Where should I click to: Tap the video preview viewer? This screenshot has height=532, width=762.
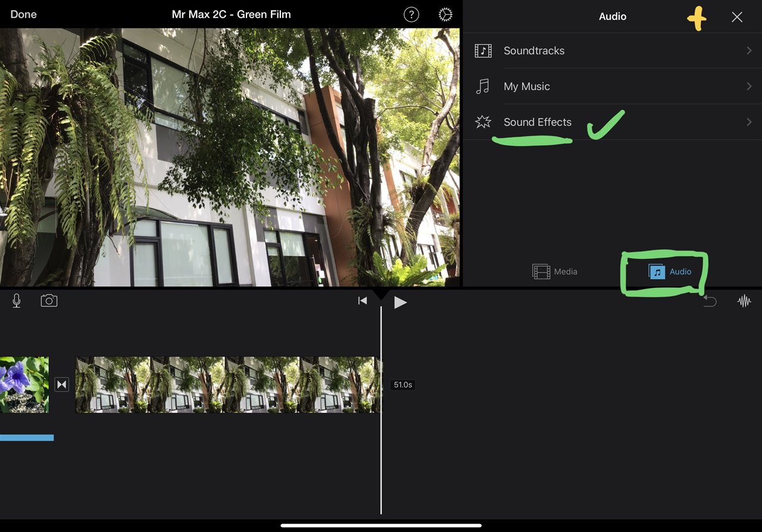pos(230,158)
